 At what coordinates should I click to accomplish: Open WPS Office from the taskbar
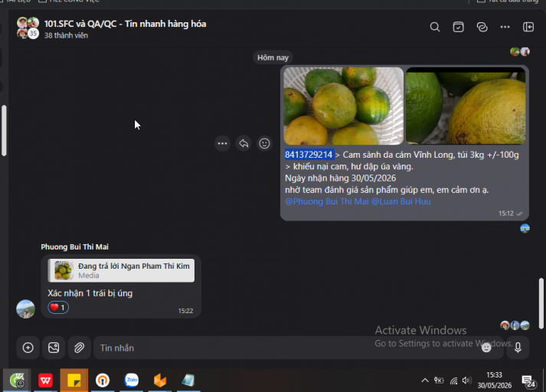[45, 381]
